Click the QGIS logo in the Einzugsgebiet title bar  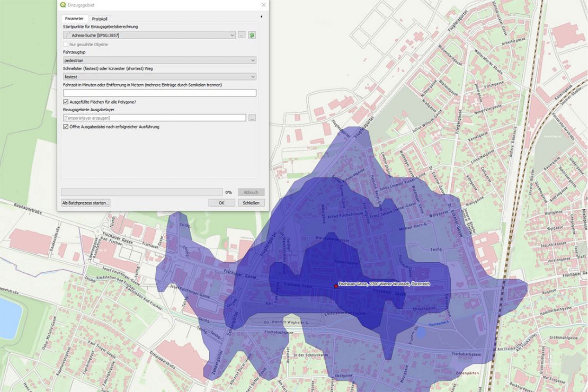(63, 5)
